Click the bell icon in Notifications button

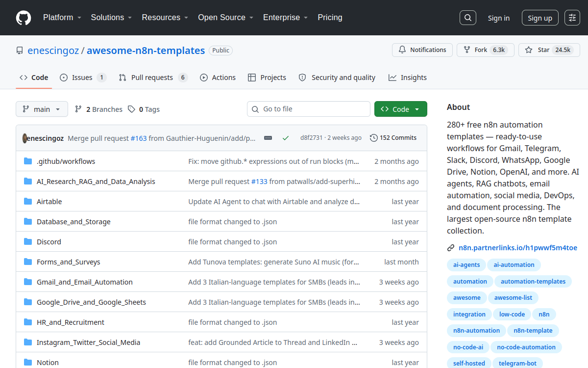point(402,50)
